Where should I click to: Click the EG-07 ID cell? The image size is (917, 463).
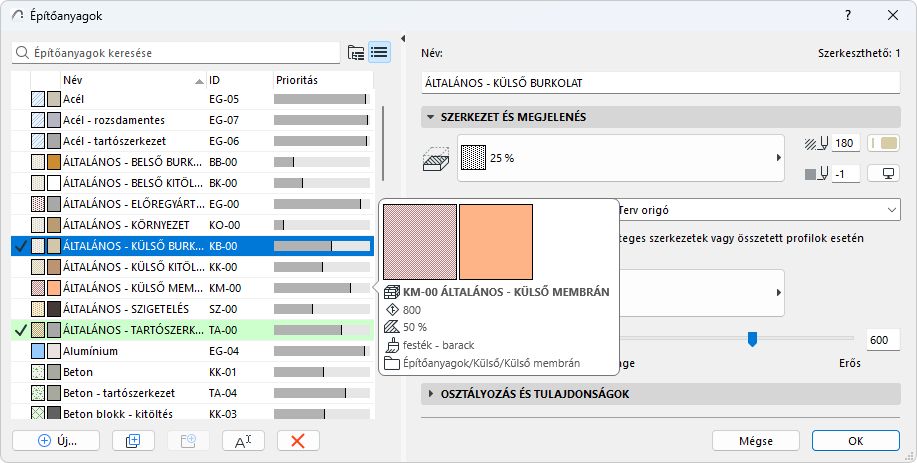tap(224, 120)
